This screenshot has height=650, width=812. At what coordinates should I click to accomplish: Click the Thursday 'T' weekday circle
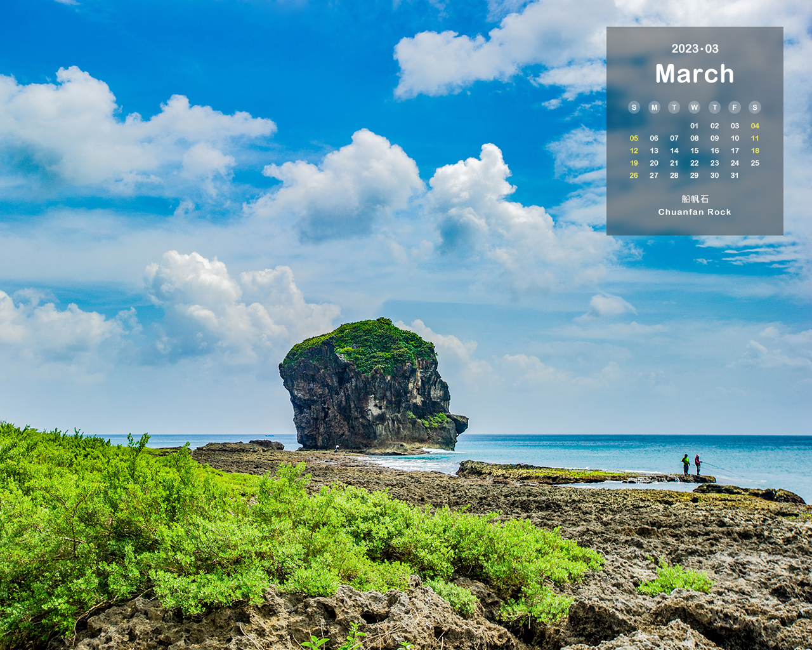point(715,107)
